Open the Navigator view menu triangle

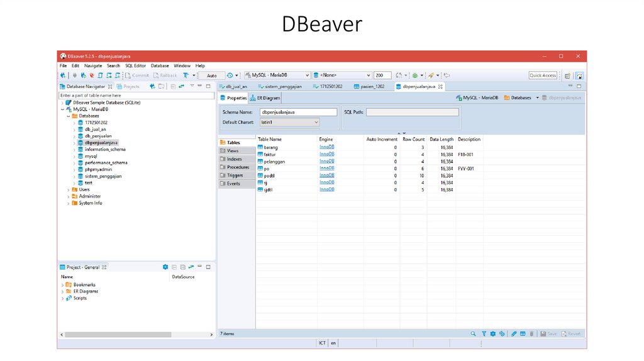point(192,86)
